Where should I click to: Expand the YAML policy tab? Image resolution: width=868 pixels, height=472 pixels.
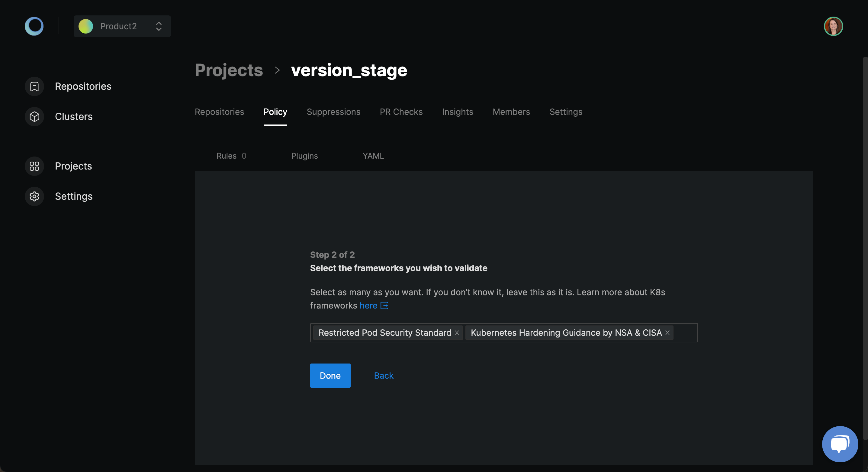pos(373,155)
